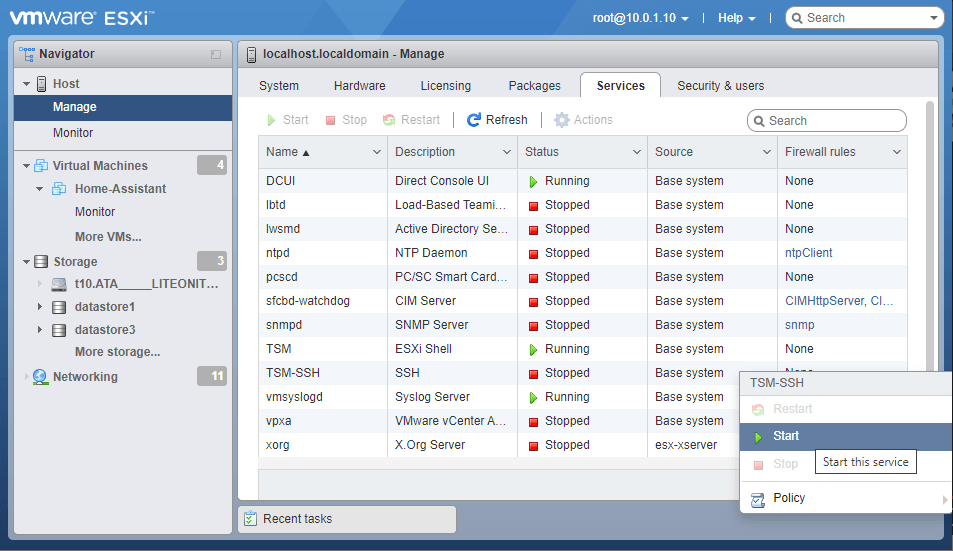Click the blue Refresh arrow icon

(473, 120)
